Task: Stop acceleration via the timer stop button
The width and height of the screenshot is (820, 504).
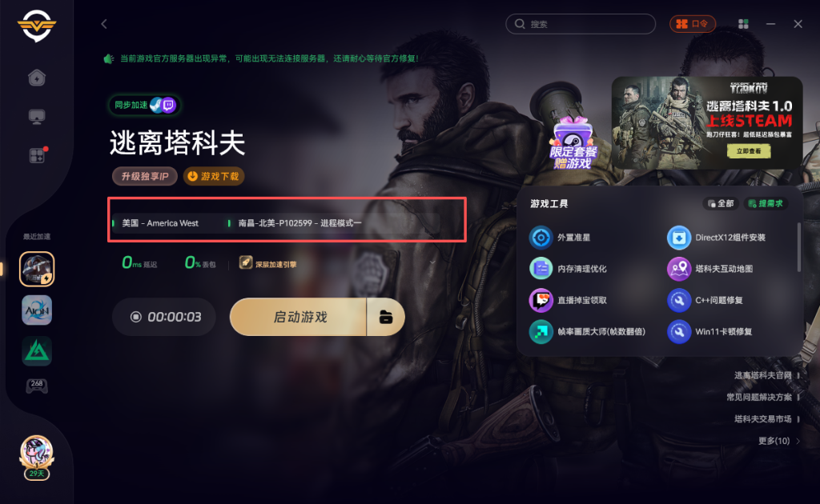Action: pyautogui.click(x=136, y=317)
